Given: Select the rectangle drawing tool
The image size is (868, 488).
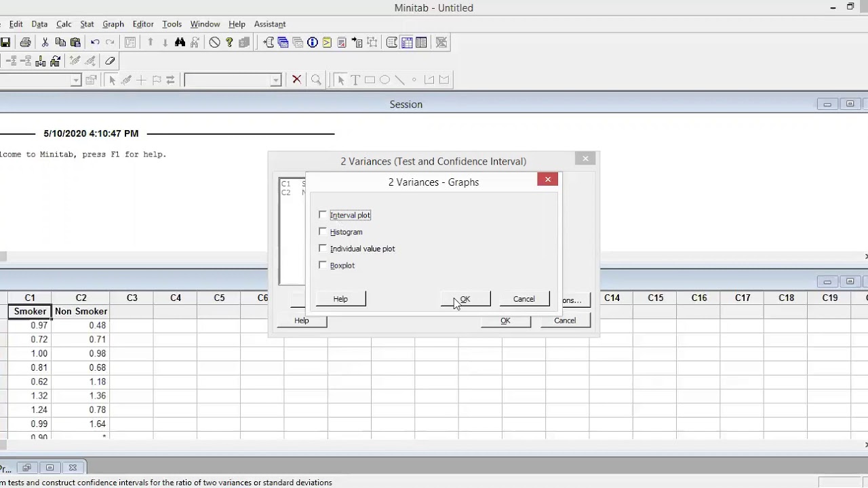Looking at the screenshot, I should (x=370, y=80).
